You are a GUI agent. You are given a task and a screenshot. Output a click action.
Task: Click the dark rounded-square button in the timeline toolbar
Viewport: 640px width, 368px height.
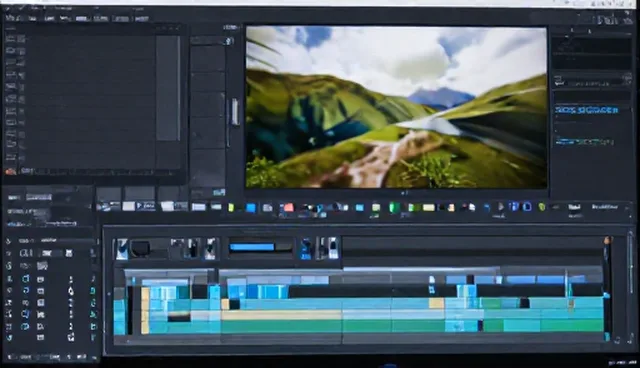coord(140,248)
